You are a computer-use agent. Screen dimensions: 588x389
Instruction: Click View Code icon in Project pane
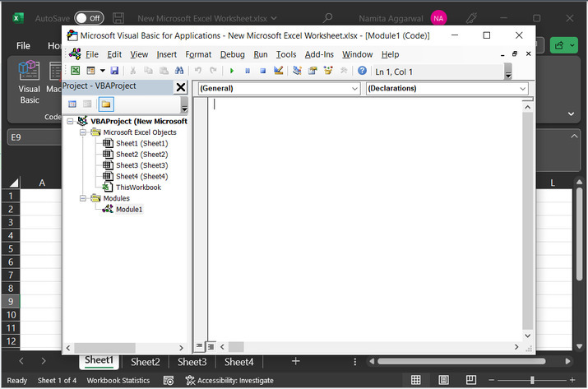72,104
